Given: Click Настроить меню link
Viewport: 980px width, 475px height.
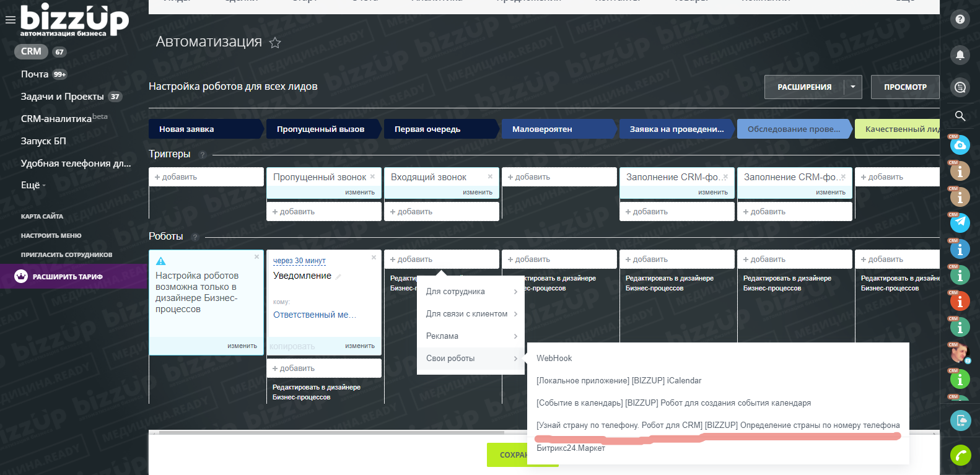Looking at the screenshot, I should 51,235.
